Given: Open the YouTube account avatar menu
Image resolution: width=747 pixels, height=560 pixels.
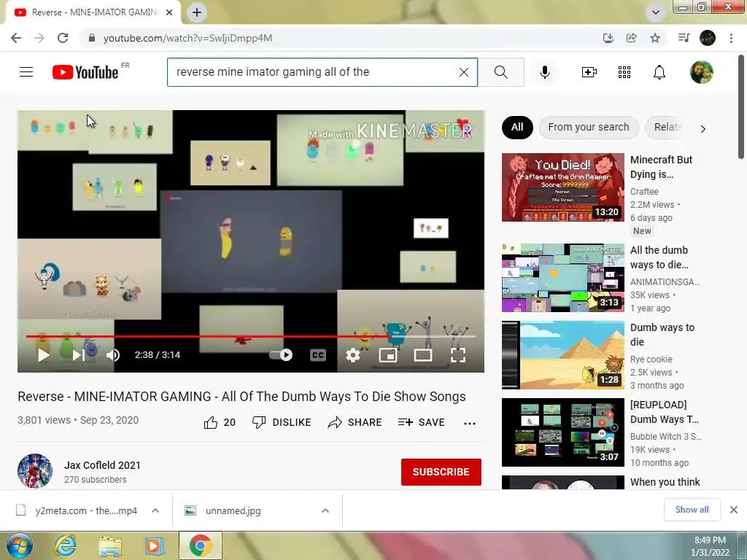Looking at the screenshot, I should [702, 72].
